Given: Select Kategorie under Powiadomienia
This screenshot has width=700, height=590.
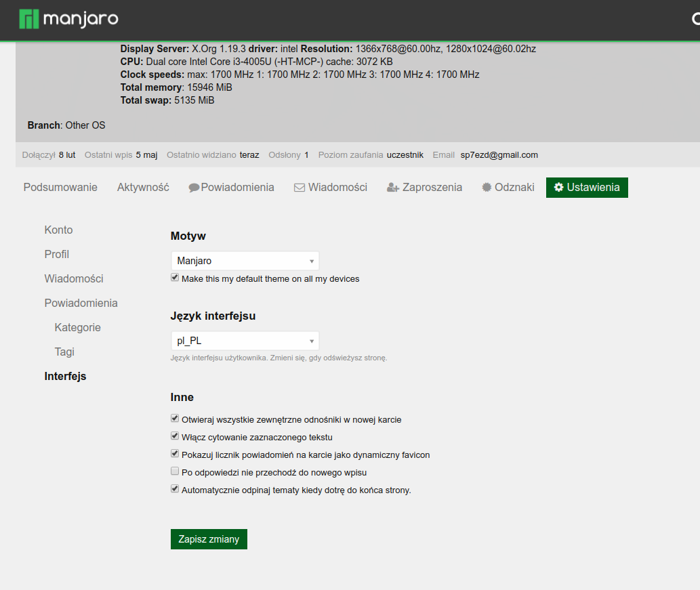Looking at the screenshot, I should coord(78,328).
